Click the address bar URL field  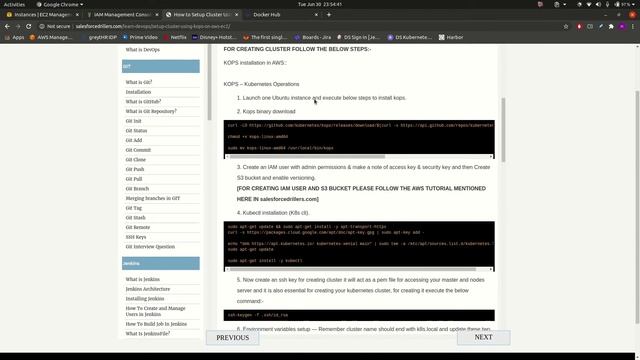pyautogui.click(x=302, y=26)
